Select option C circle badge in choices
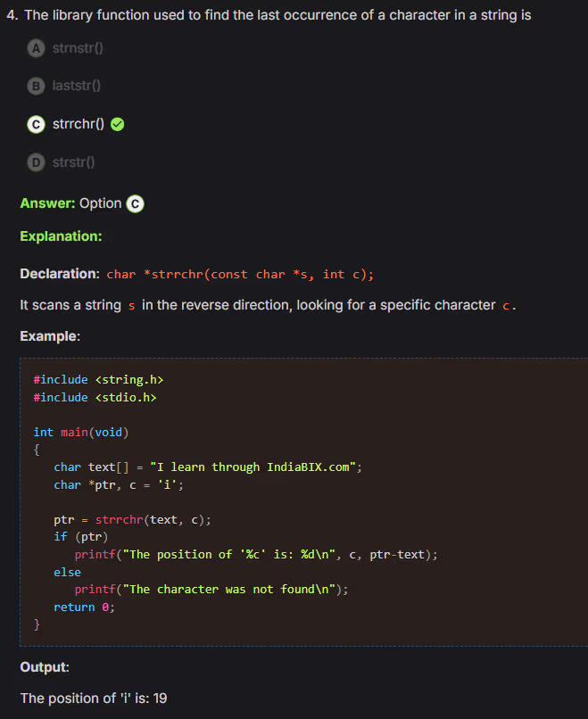Viewport: 588px width, 719px height. [x=36, y=125]
